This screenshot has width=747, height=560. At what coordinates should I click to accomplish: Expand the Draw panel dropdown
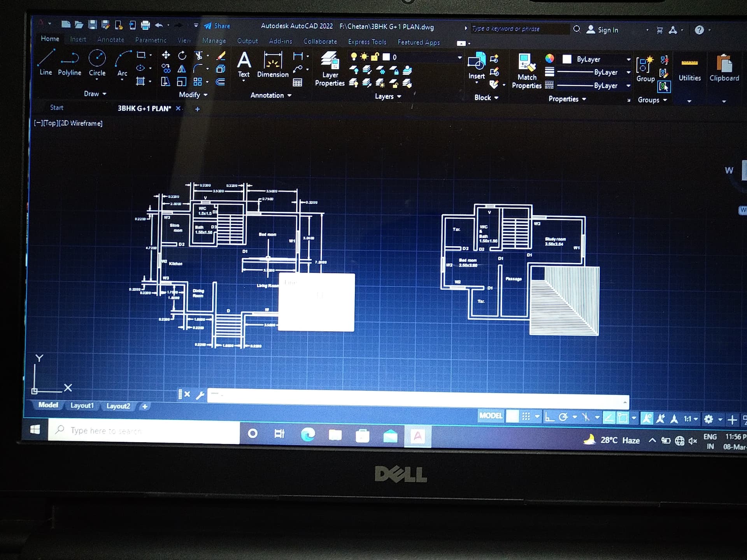pos(95,94)
